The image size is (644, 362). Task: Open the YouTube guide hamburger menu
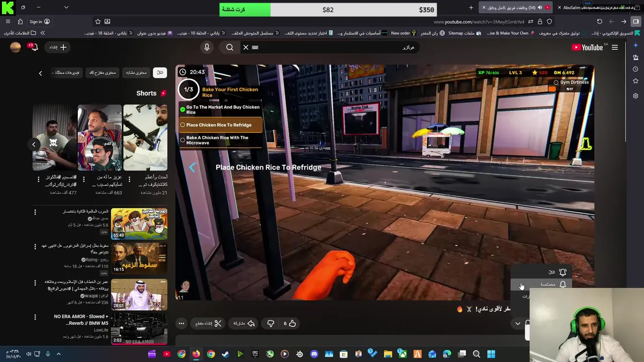click(615, 47)
